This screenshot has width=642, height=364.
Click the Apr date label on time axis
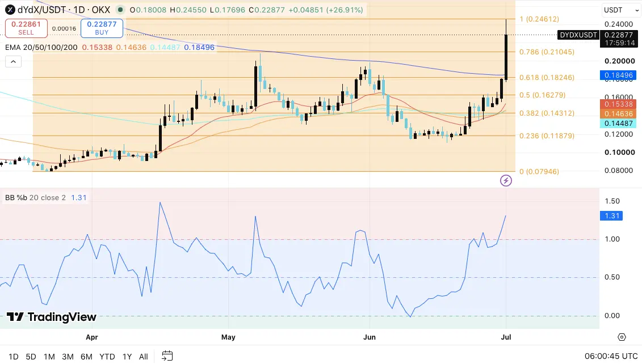pos(92,337)
